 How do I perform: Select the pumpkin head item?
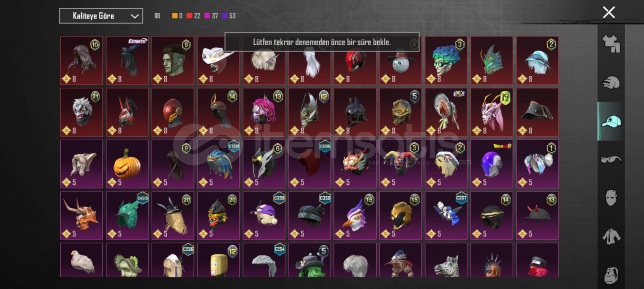coord(127,164)
